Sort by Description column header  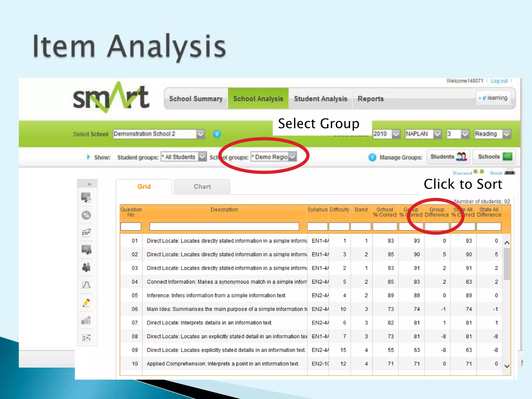[224, 210]
